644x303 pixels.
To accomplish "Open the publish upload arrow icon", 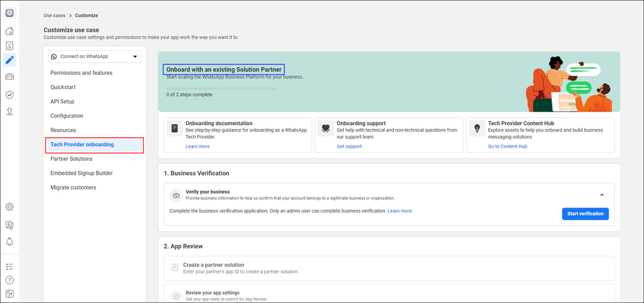I will click(x=10, y=112).
